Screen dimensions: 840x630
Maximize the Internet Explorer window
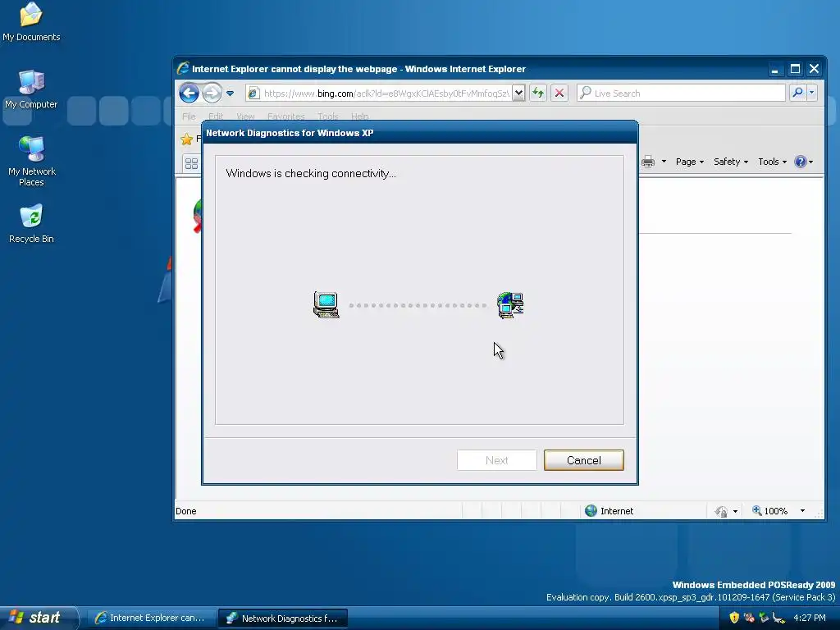[x=795, y=69]
